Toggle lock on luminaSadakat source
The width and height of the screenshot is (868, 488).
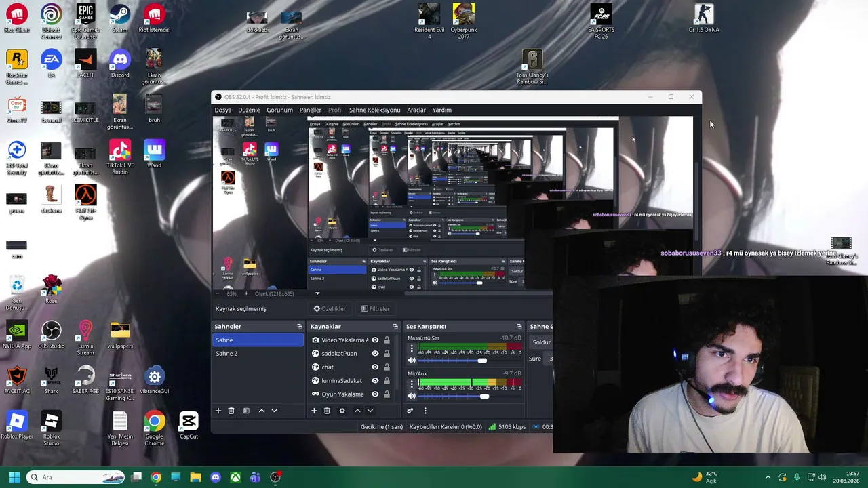click(387, 381)
